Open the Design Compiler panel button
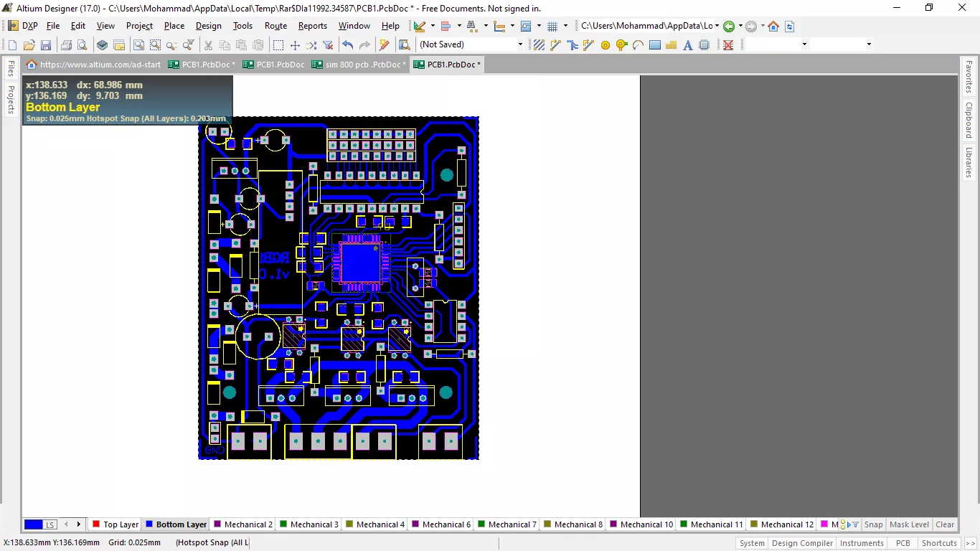The height and width of the screenshot is (551, 980). pos(802,543)
